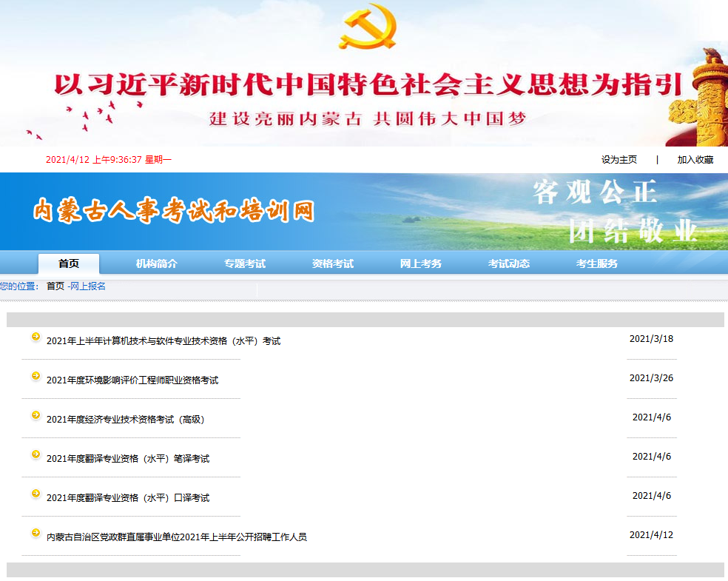Go to 资格考试 navigation item
The width and height of the screenshot is (728, 581).
[333, 263]
